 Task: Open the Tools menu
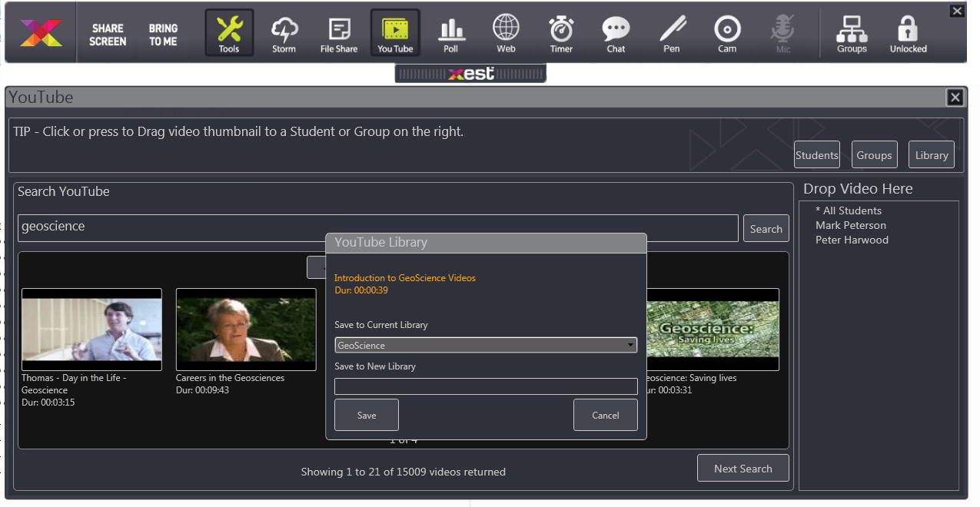point(229,33)
